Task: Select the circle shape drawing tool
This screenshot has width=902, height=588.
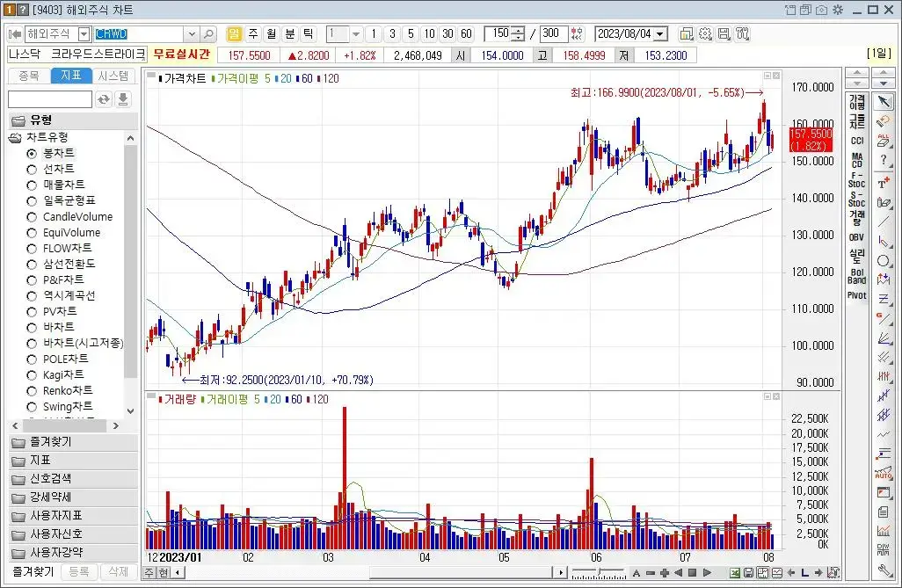Action: [x=883, y=261]
